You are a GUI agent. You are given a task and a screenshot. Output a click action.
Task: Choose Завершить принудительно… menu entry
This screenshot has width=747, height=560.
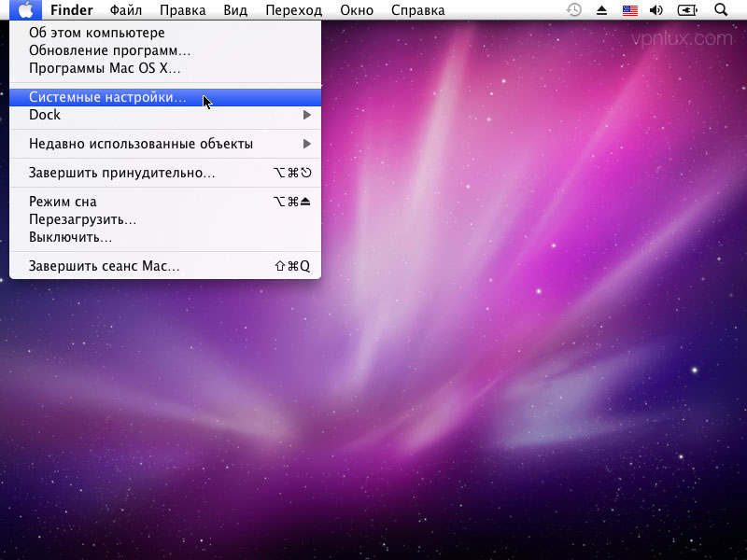[x=165, y=173]
